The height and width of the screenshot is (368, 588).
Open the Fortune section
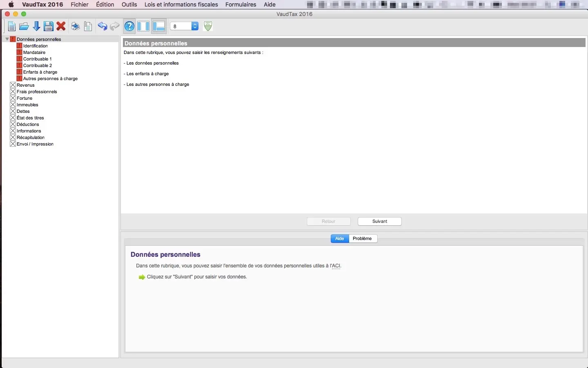[x=24, y=98]
